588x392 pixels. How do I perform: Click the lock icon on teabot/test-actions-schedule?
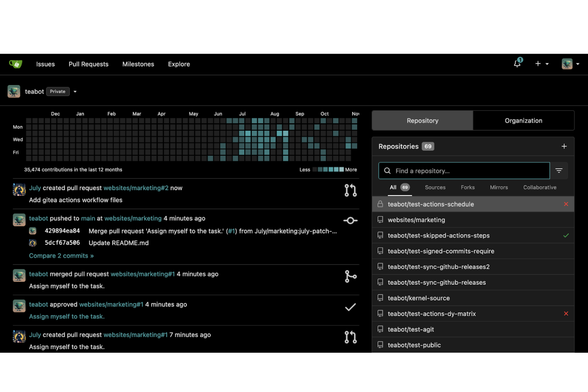381,204
